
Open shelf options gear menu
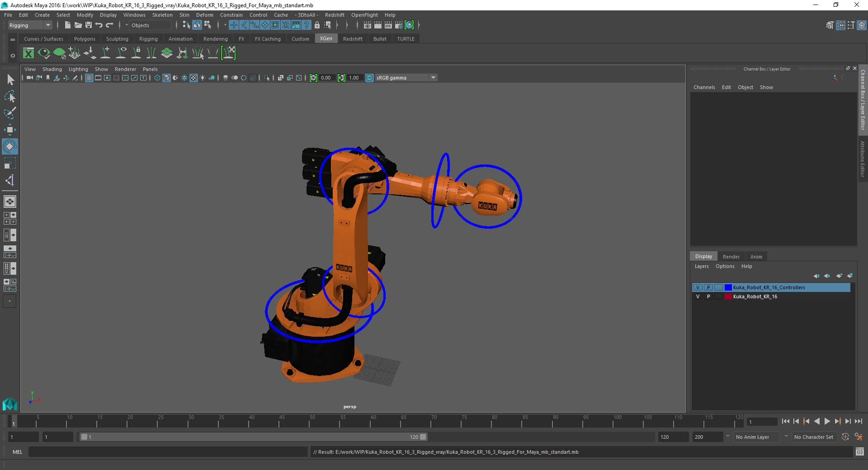[13, 56]
